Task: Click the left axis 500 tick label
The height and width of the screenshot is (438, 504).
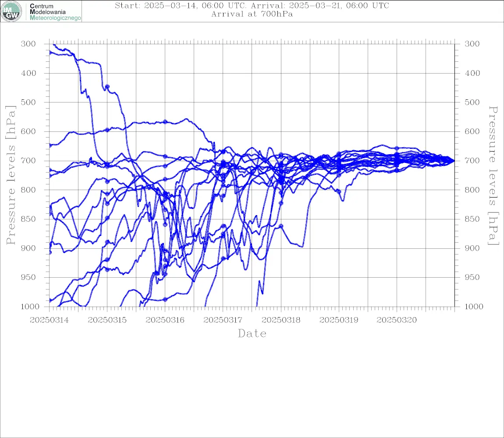Action: [x=28, y=102]
